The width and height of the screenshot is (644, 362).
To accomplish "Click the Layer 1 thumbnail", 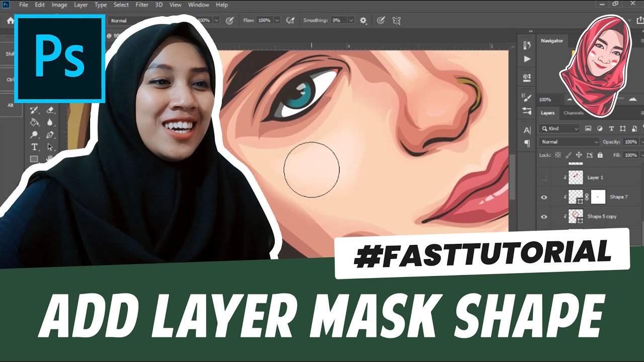I will (576, 177).
